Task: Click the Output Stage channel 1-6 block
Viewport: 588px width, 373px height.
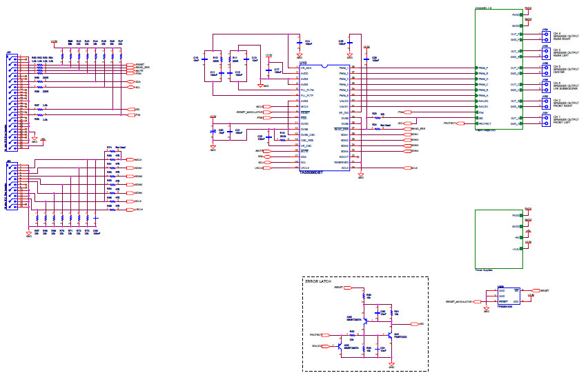Action: pos(499,69)
